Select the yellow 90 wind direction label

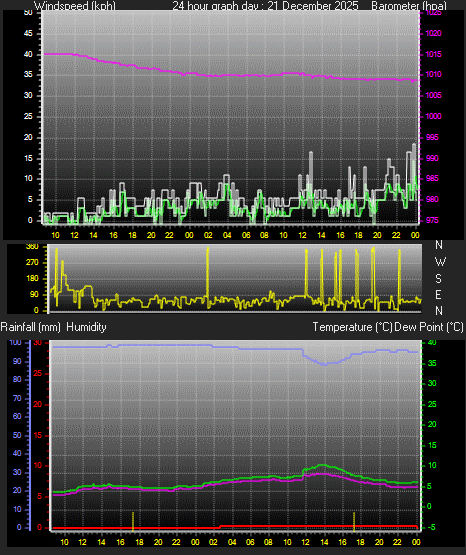(34, 294)
